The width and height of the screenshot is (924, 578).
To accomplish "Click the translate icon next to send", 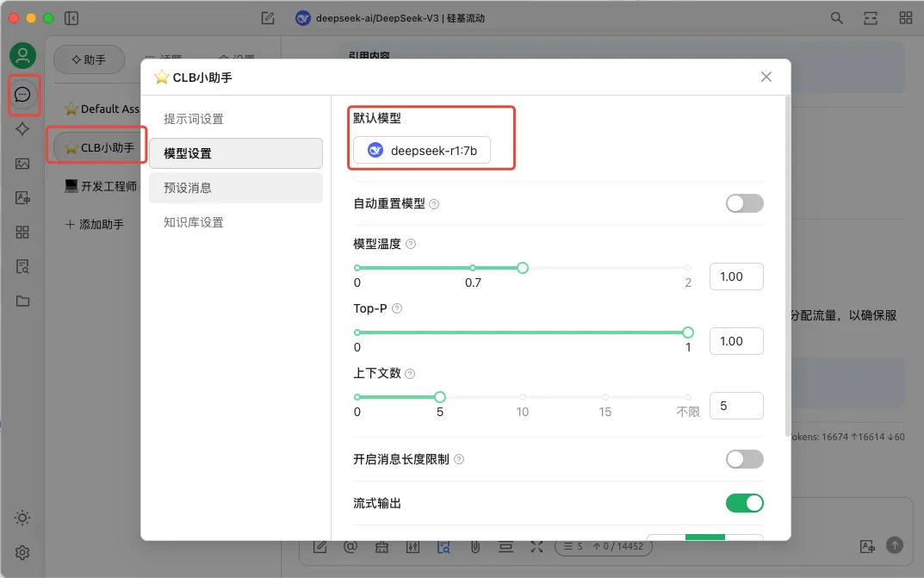I will coord(867,546).
